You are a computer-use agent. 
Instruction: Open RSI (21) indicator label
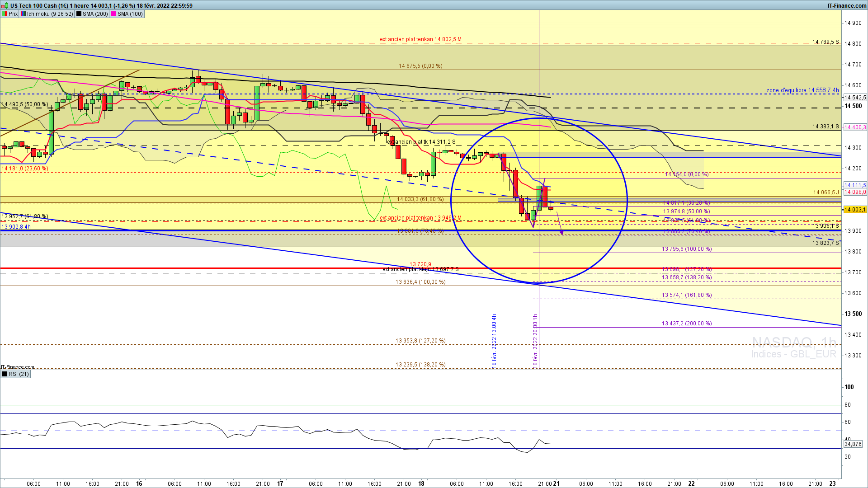[x=19, y=374]
